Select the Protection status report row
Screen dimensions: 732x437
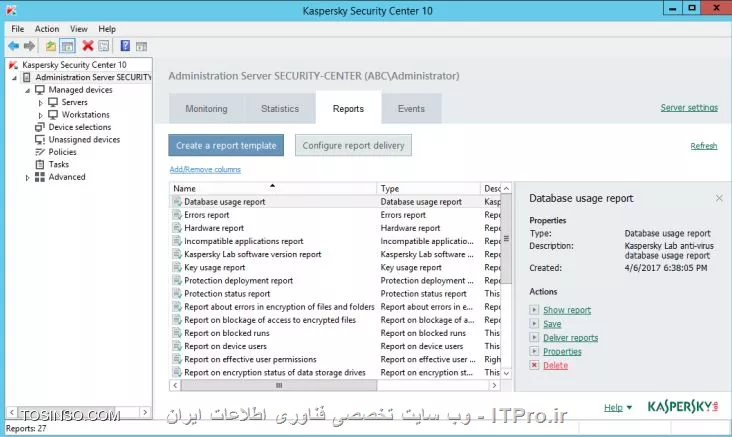(335, 293)
